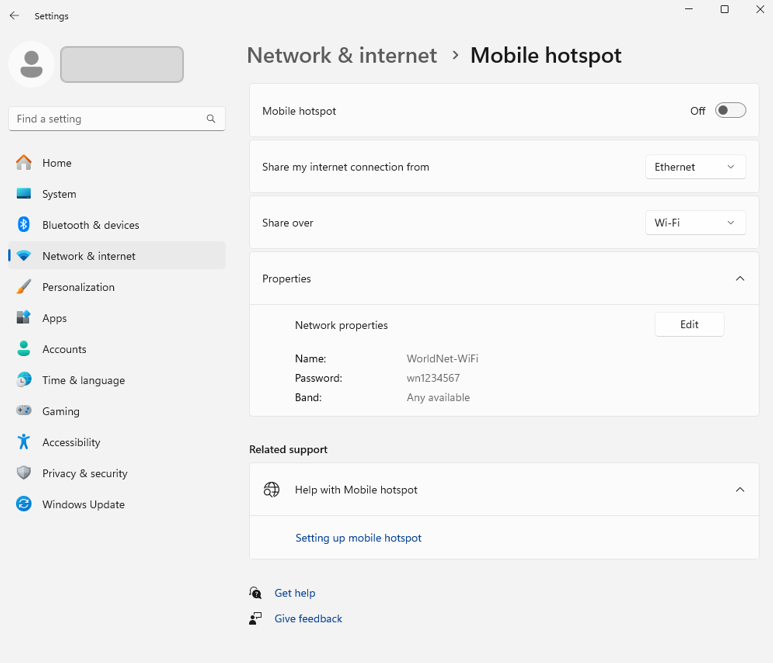
Task: Open the Gaming controller icon
Action: (24, 411)
